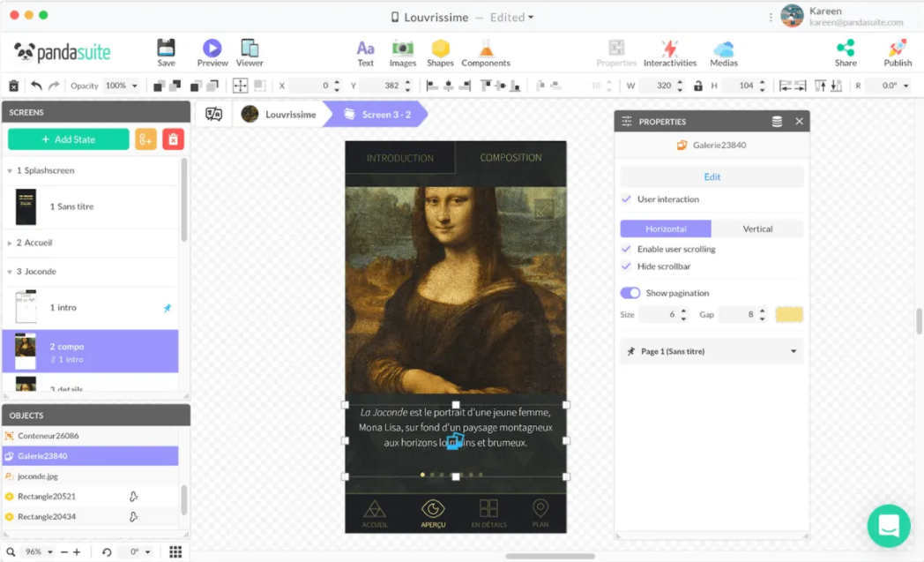Switch to the Vertical orientation tab
The height and width of the screenshot is (562, 924).
[x=757, y=229]
